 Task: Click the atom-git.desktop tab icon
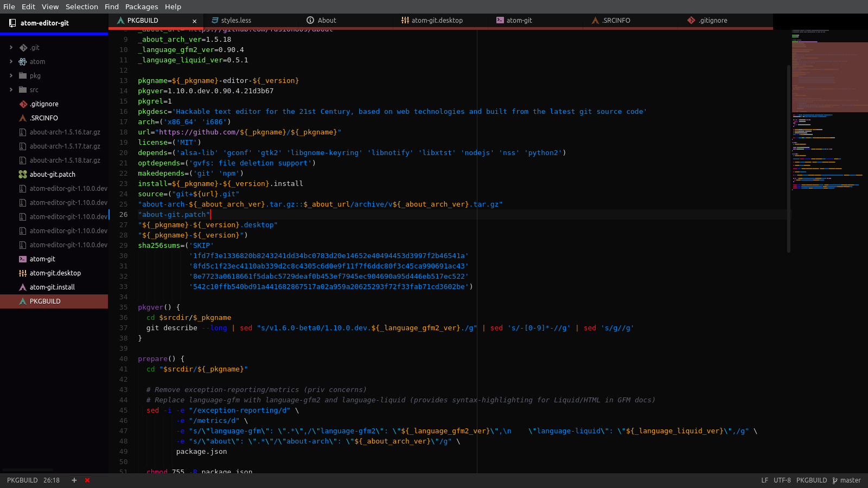coord(405,21)
